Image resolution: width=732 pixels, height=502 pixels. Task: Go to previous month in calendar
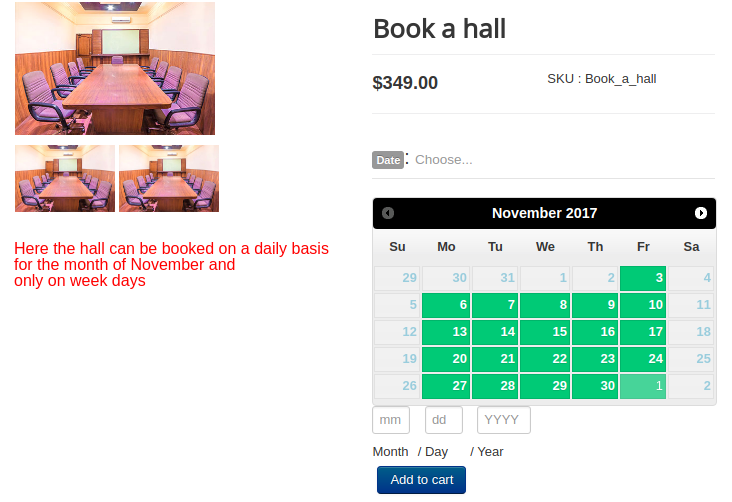tap(388, 213)
